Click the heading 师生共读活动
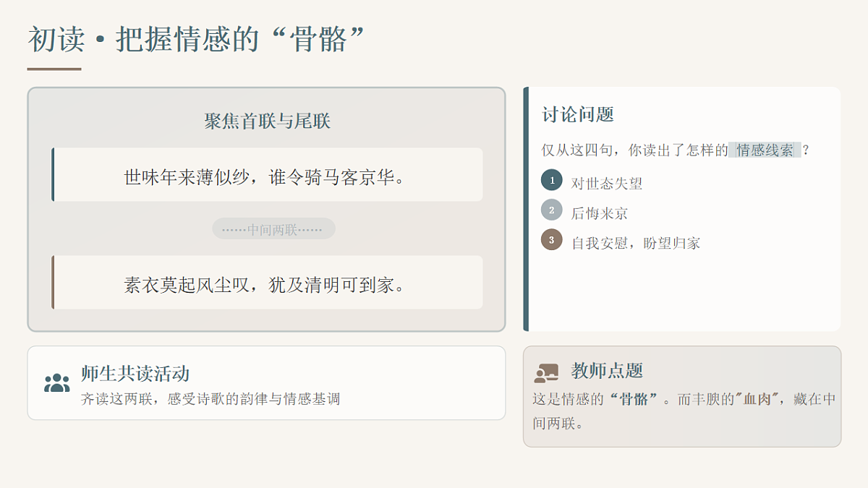Screen dimensions: 868x488 [135, 374]
